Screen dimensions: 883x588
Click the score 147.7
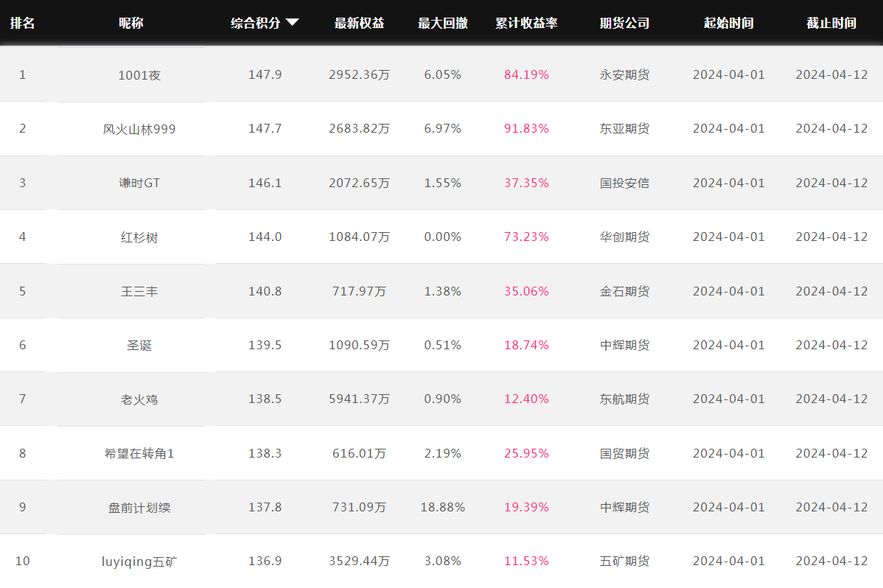coord(265,128)
